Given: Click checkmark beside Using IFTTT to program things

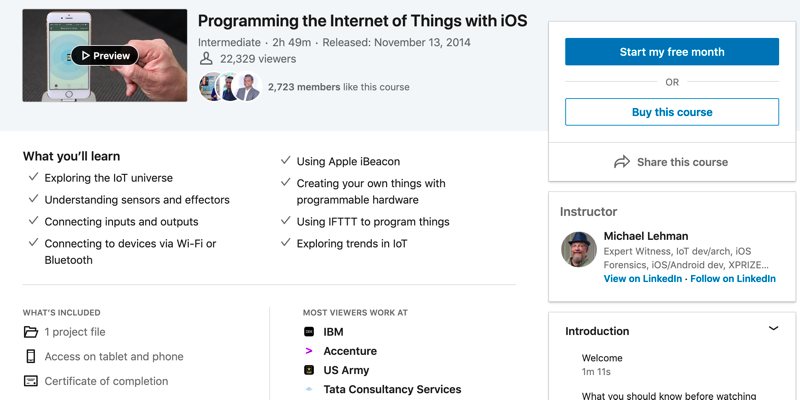Looking at the screenshot, I should point(286,220).
